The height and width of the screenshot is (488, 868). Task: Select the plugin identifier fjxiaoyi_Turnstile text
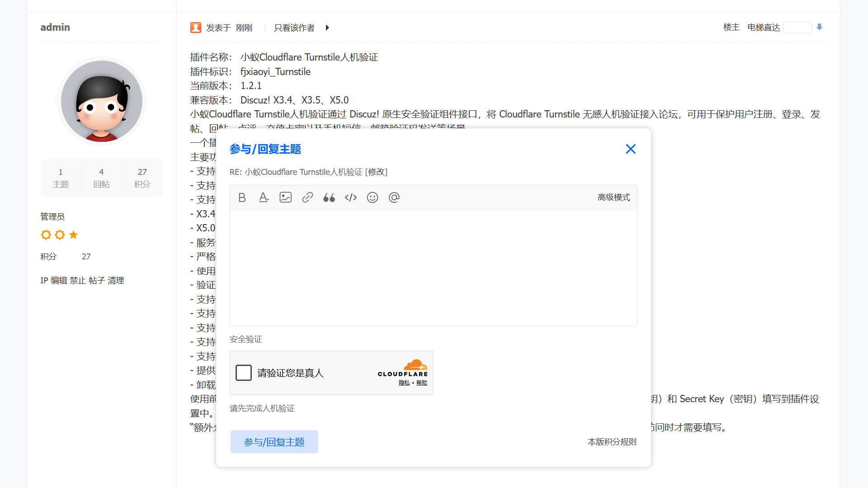(x=275, y=72)
